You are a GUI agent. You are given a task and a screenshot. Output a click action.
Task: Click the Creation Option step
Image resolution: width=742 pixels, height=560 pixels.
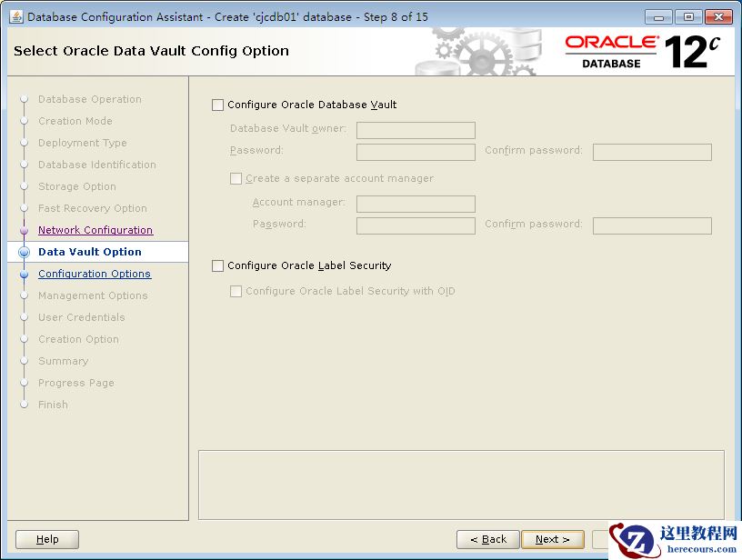[x=78, y=339]
